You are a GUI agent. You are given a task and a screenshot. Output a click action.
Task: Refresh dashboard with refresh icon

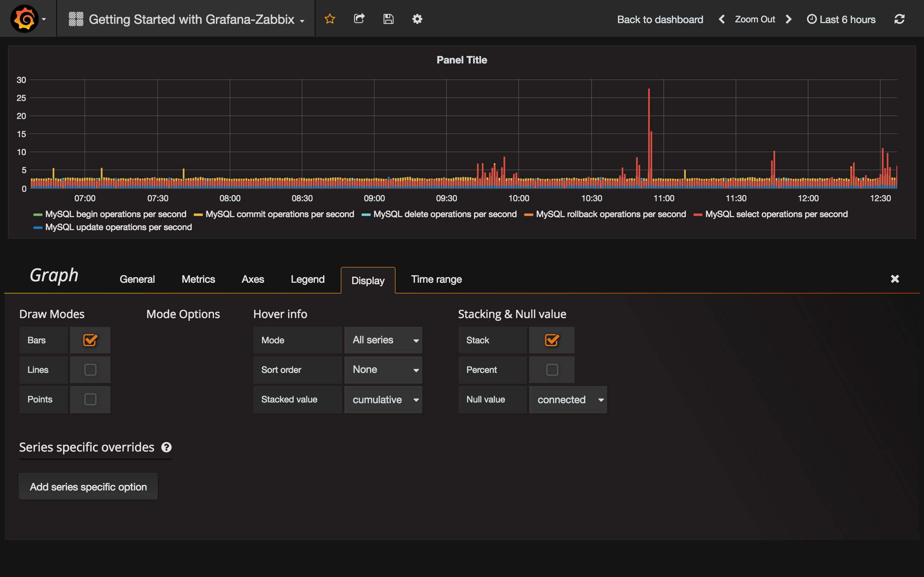(899, 19)
